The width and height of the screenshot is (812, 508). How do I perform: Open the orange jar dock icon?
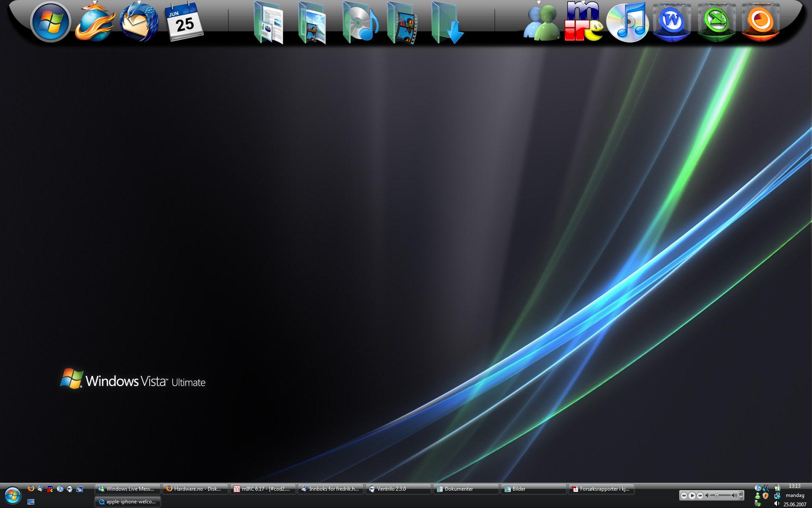click(760, 22)
